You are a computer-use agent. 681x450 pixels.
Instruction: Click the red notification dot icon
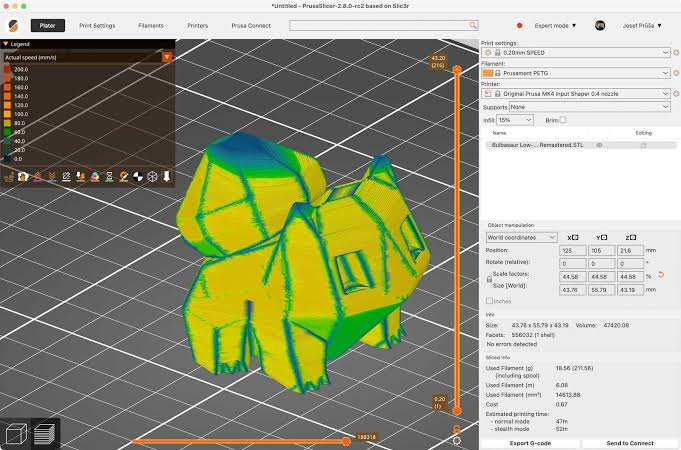tap(519, 26)
